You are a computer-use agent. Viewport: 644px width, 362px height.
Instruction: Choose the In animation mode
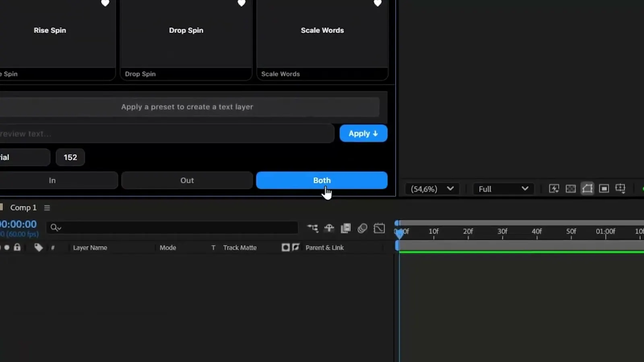coord(59,181)
